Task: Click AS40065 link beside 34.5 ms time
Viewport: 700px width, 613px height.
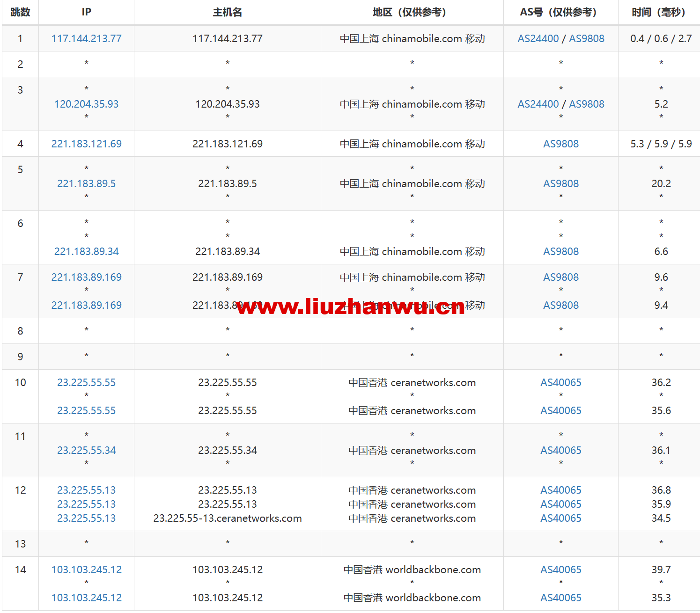Action: coord(561,518)
